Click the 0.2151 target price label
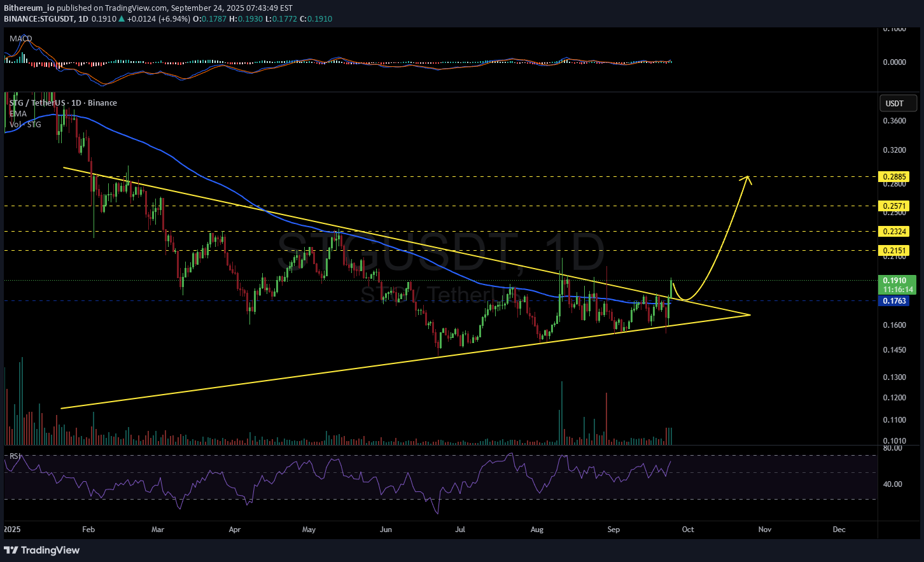 click(894, 251)
